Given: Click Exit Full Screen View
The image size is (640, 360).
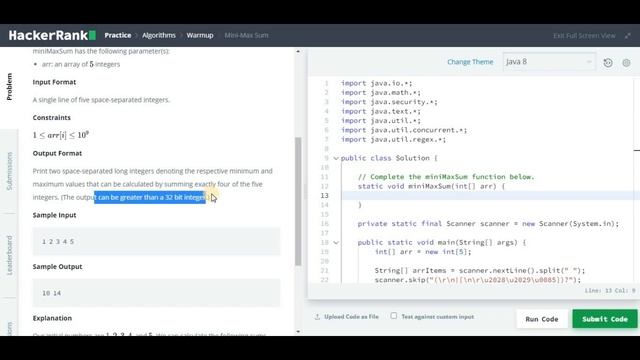Looking at the screenshot, I should coord(584,36).
